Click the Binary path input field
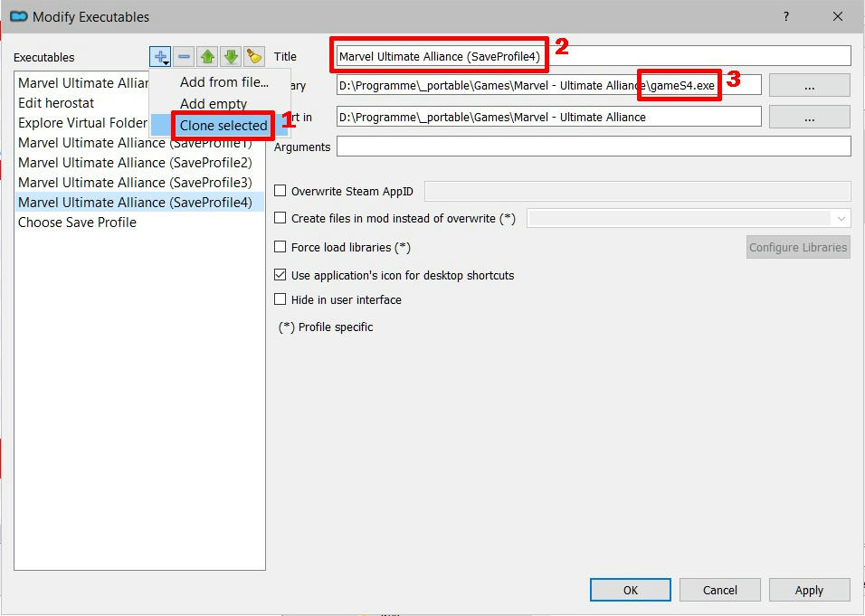The height and width of the screenshot is (616, 865). [549, 85]
